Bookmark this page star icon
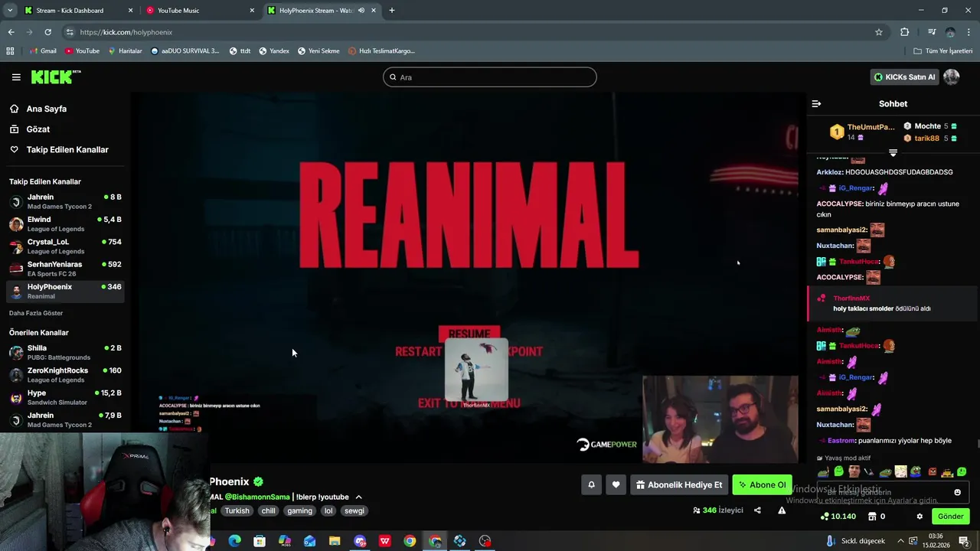 pos(879,32)
